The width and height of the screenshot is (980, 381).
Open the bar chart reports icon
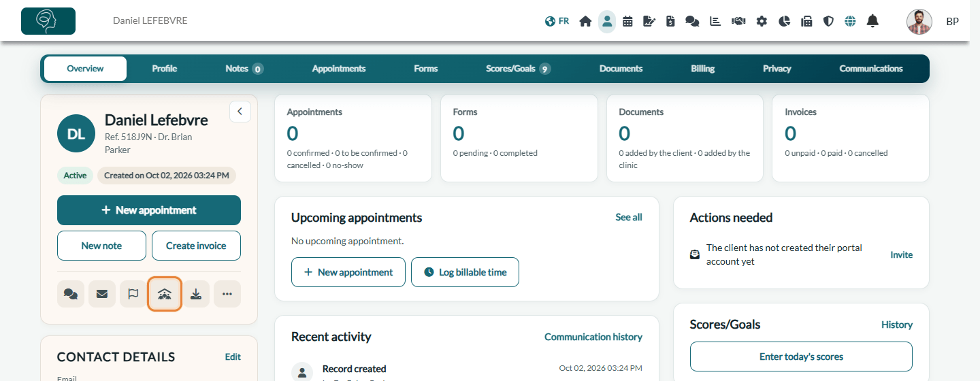715,21
